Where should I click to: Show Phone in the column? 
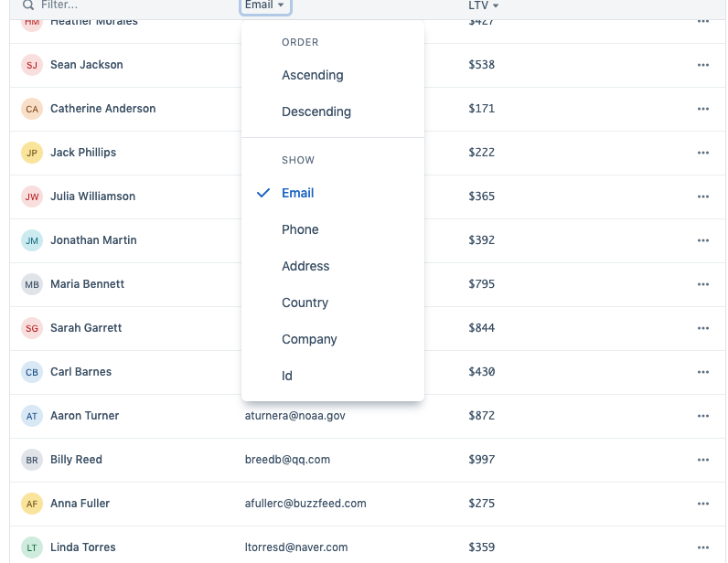click(x=333, y=229)
